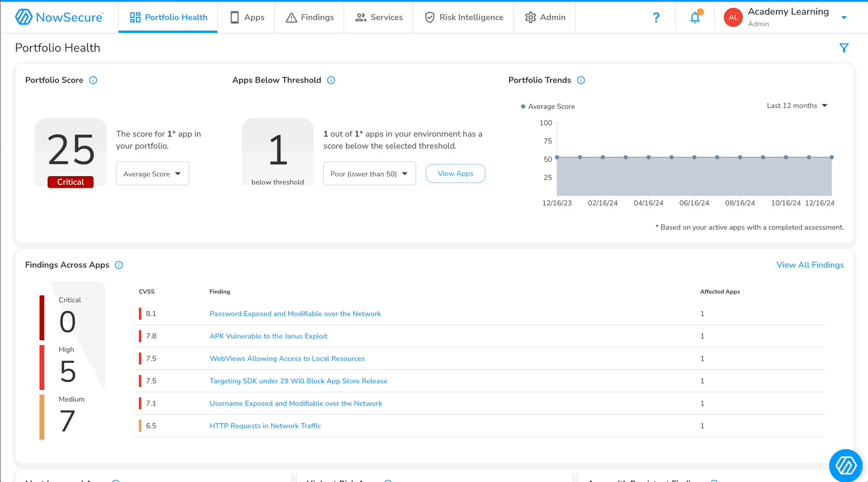The image size is (868, 482).
Task: Click the AL user avatar
Action: [x=733, y=17]
